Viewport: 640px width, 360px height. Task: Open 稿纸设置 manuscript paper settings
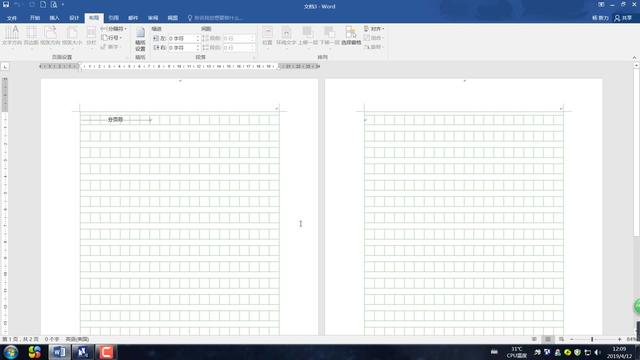click(x=140, y=39)
